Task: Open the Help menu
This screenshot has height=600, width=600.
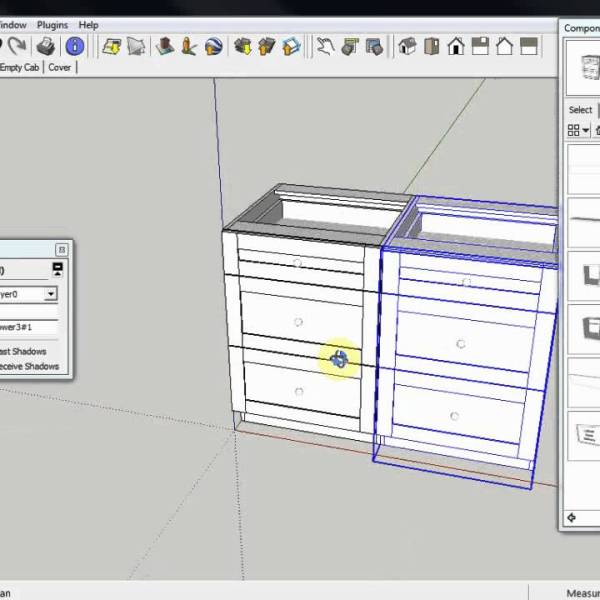Action: click(x=88, y=24)
